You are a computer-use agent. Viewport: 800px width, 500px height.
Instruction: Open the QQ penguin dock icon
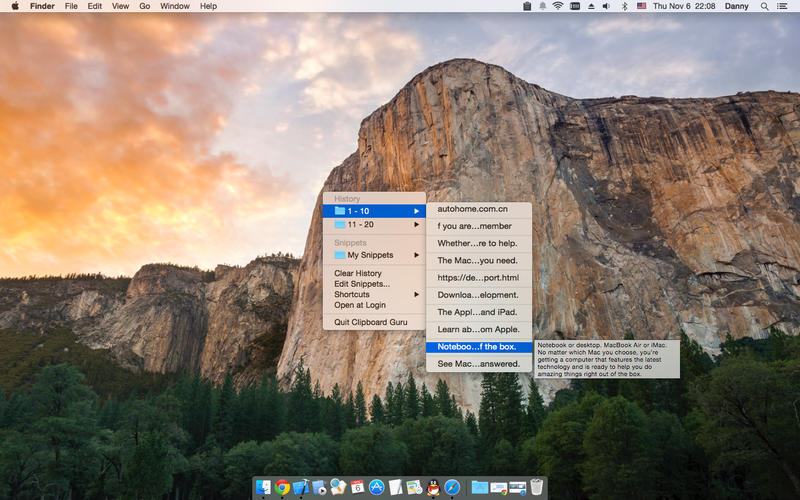pyautogui.click(x=433, y=487)
